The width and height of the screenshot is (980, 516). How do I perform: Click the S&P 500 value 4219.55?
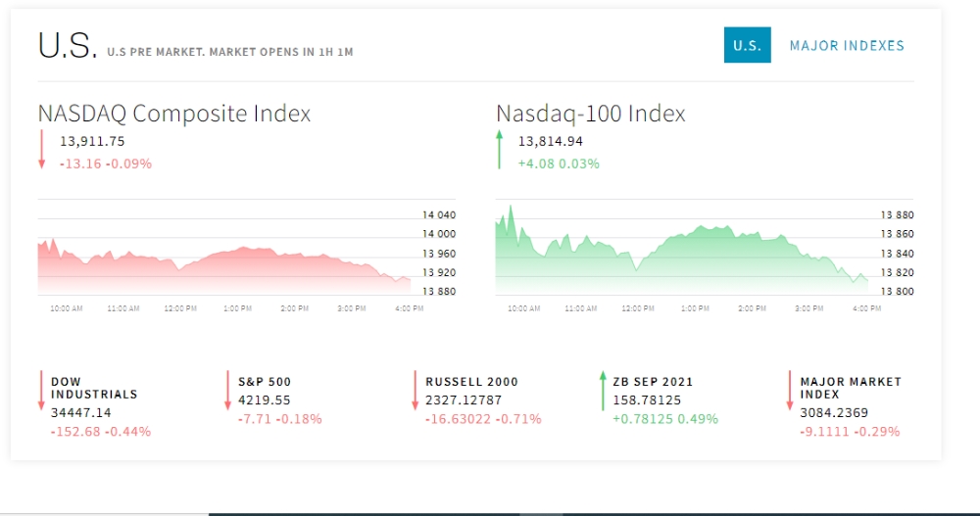pos(265,400)
